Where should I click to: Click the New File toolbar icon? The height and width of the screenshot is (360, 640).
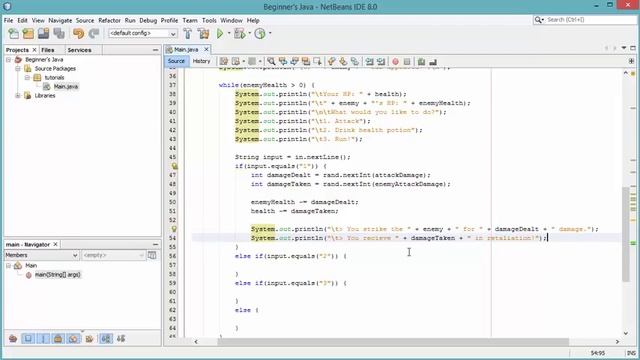[13, 33]
